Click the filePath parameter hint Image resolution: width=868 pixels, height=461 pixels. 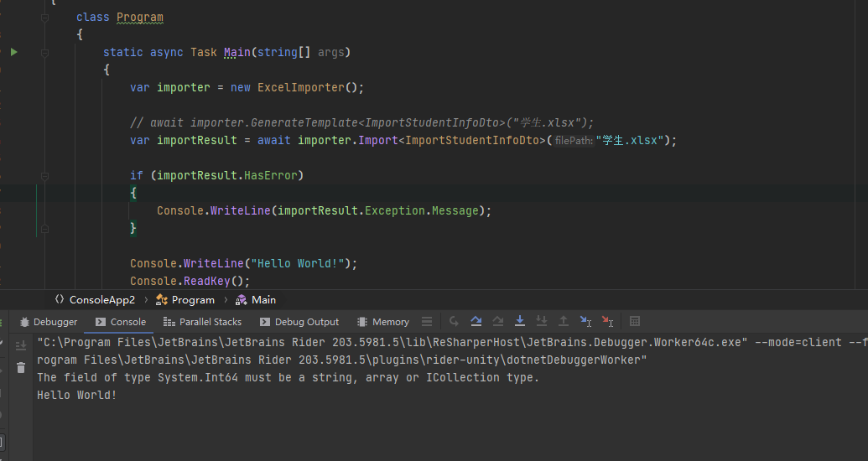574,141
